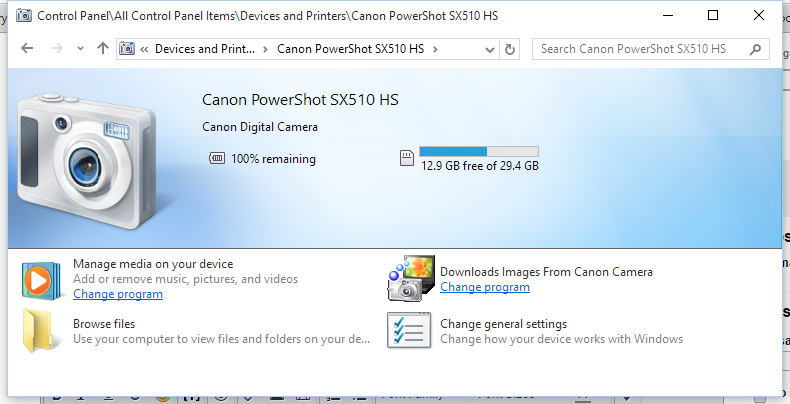Open general settings checklist icon
This screenshot has height=404, width=790.
pos(409,330)
